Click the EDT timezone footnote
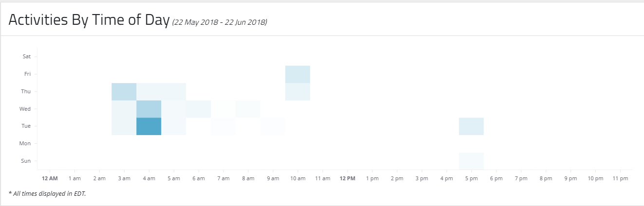 tap(51, 193)
